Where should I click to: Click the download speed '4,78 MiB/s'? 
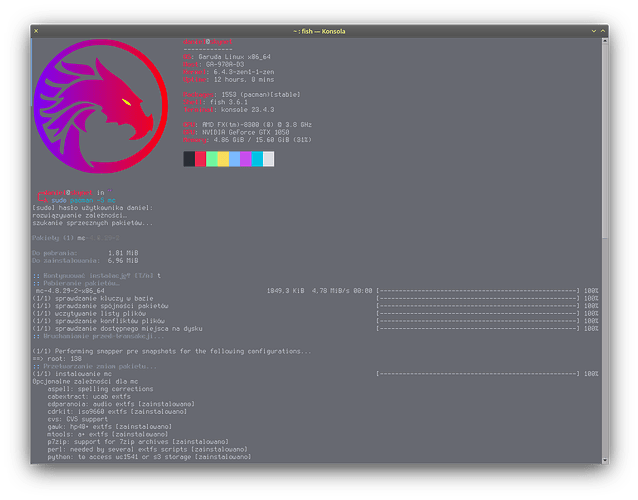click(x=330, y=291)
